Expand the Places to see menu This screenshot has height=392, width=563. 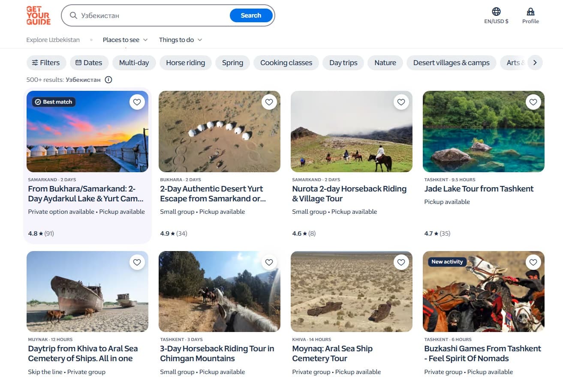click(125, 40)
